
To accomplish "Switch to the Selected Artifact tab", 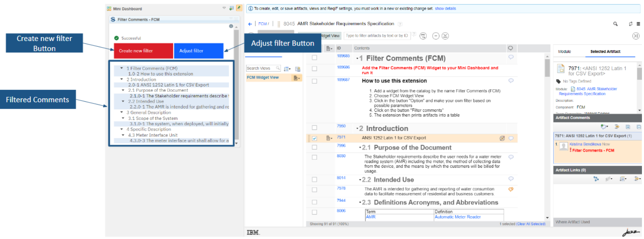I will tap(605, 52).
